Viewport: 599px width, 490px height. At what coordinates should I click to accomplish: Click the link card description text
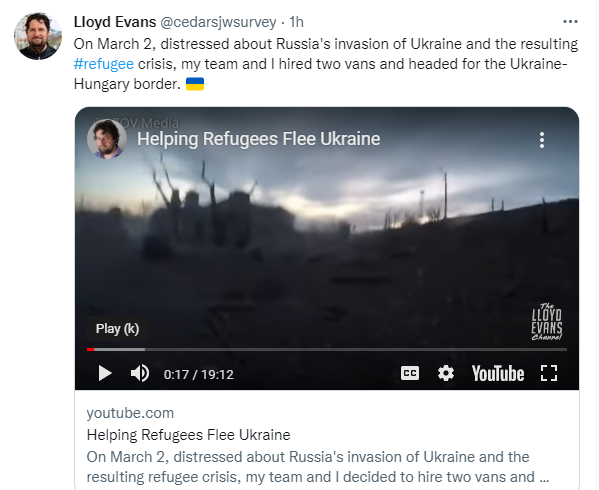(x=318, y=467)
